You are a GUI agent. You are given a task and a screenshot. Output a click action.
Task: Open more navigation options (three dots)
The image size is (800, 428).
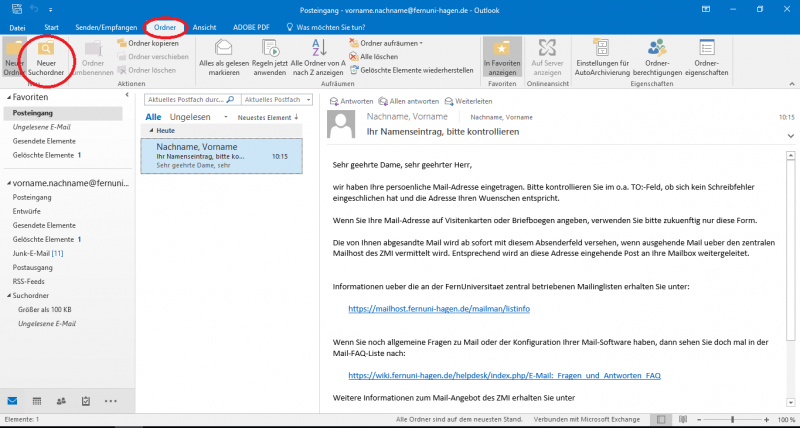tap(111, 401)
